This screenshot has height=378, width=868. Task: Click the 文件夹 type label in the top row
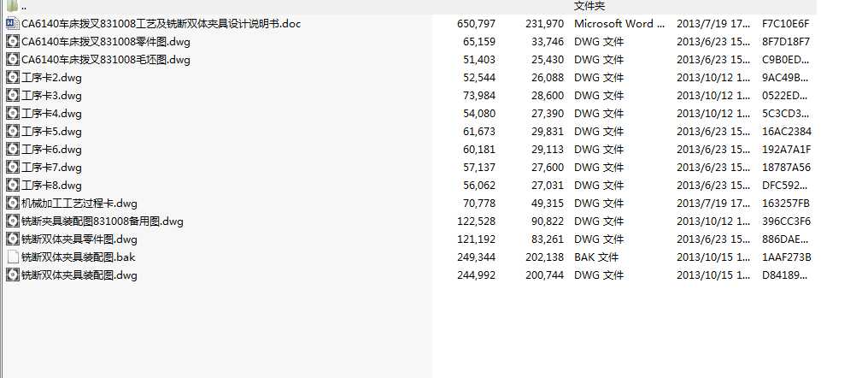(589, 6)
